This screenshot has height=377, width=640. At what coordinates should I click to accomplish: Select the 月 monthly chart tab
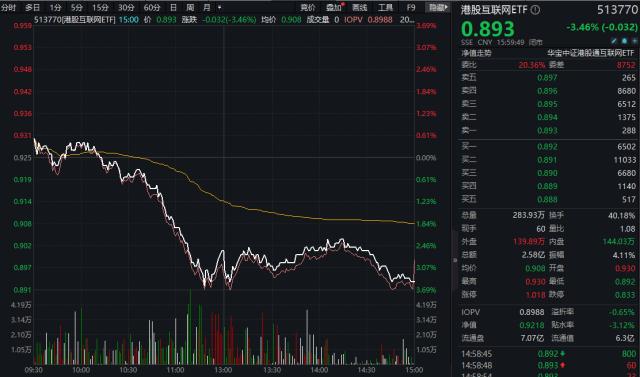207,7
